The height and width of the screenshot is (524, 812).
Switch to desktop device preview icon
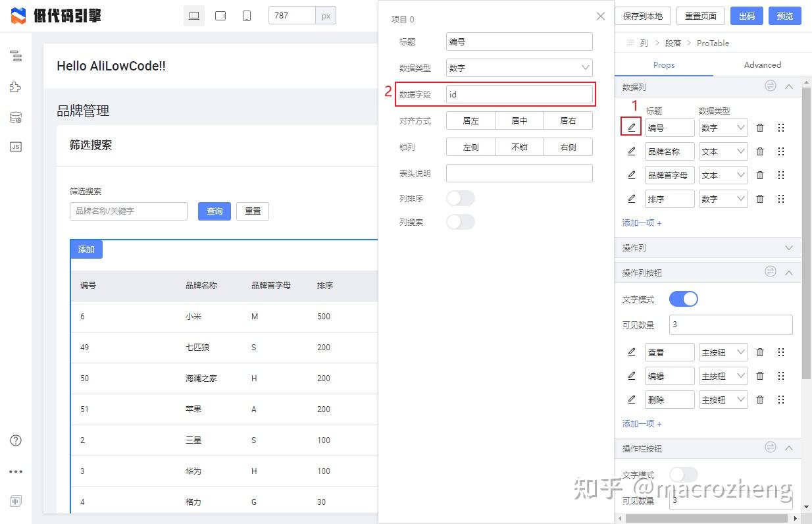pos(194,16)
